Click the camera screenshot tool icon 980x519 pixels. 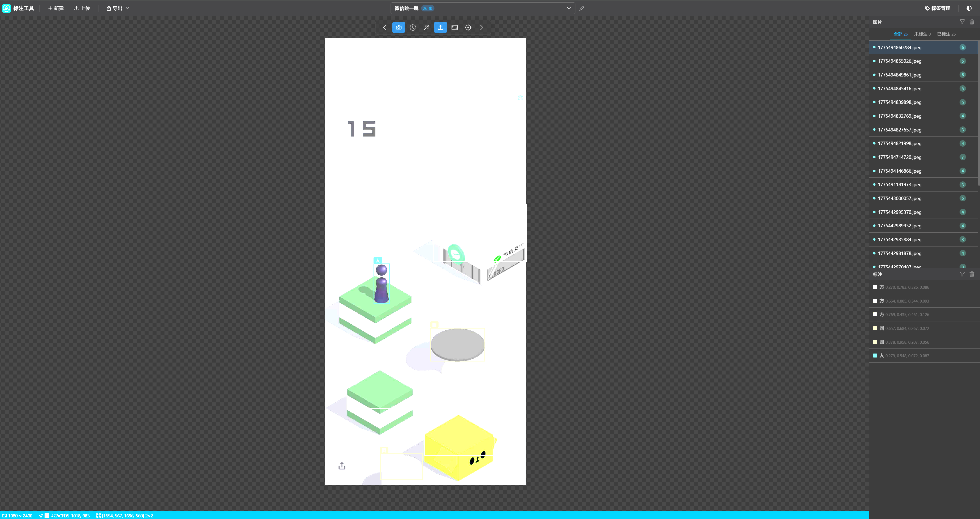tap(398, 27)
